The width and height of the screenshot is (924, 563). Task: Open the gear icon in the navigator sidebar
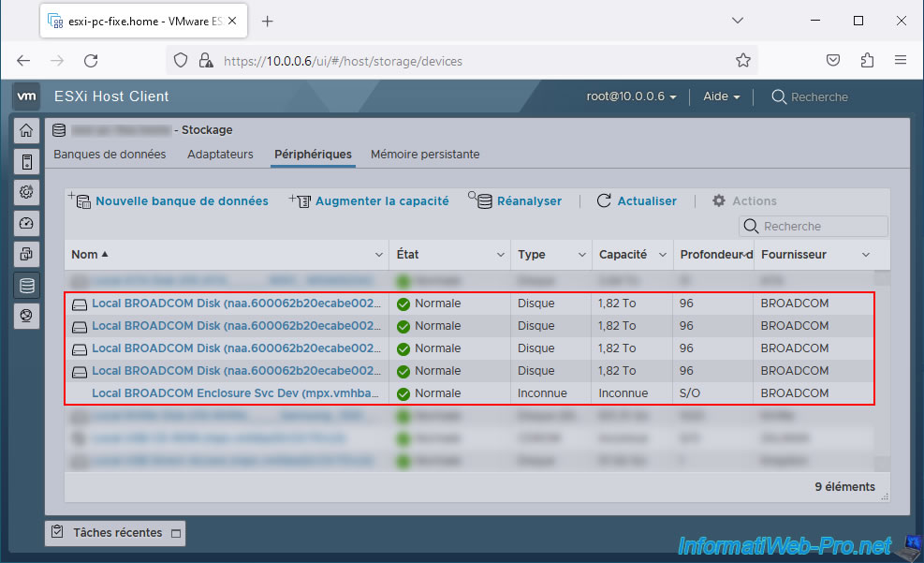26,192
